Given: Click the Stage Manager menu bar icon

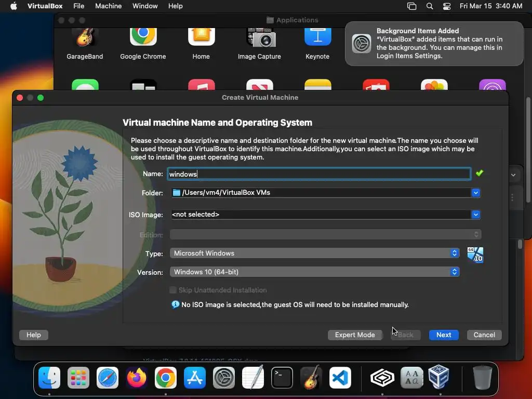Looking at the screenshot, I should 411,6.
